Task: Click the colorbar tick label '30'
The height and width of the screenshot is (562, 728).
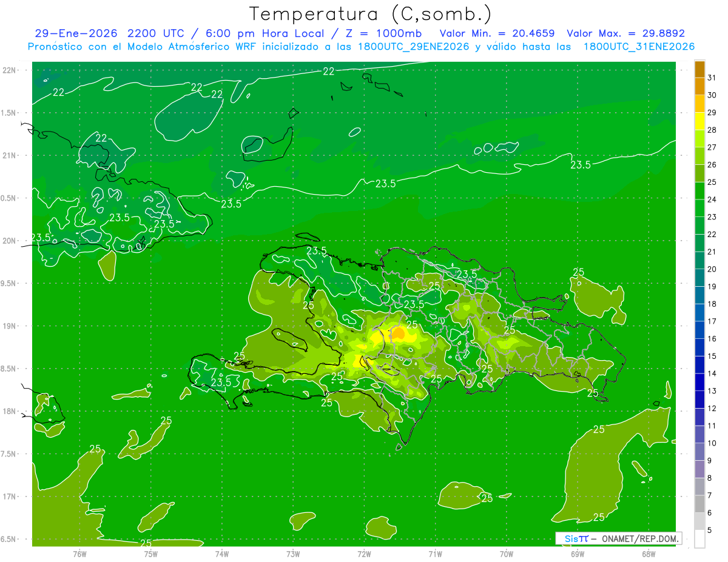Action: 712,95
